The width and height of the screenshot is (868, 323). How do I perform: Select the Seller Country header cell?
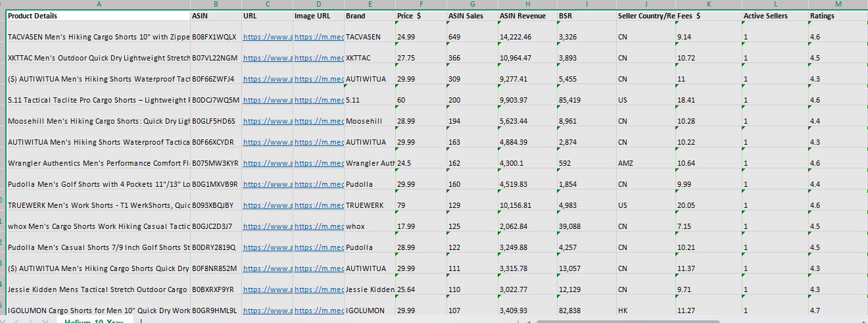pyautogui.click(x=646, y=15)
